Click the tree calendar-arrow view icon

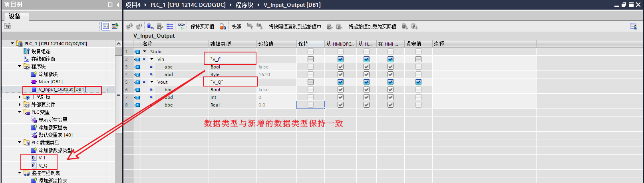click(115, 26)
